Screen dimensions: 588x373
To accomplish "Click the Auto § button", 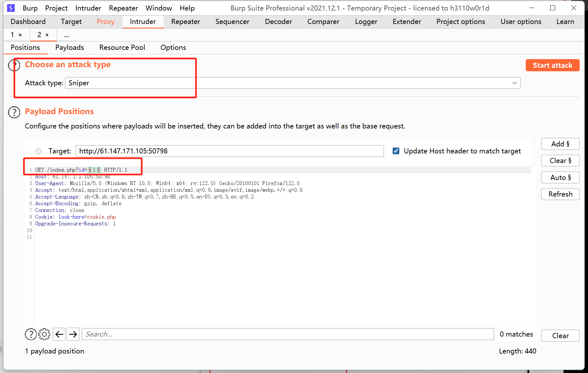I will coord(560,177).
